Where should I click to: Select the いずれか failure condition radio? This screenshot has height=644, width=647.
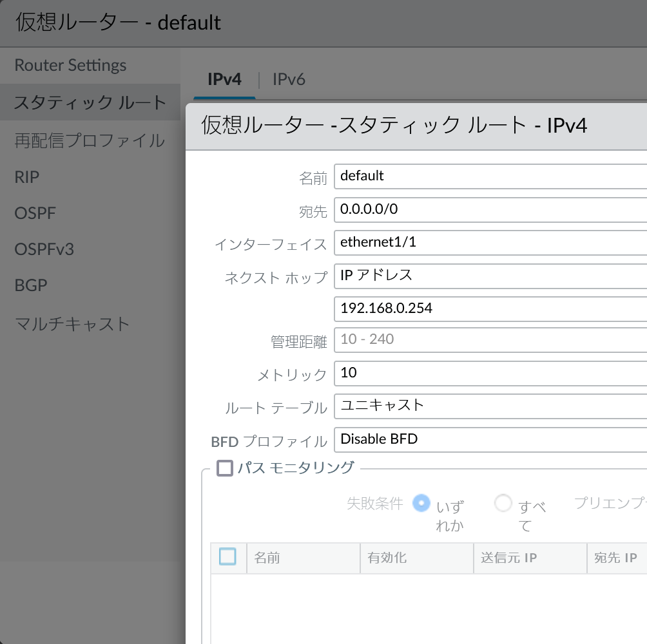pyautogui.click(x=421, y=503)
